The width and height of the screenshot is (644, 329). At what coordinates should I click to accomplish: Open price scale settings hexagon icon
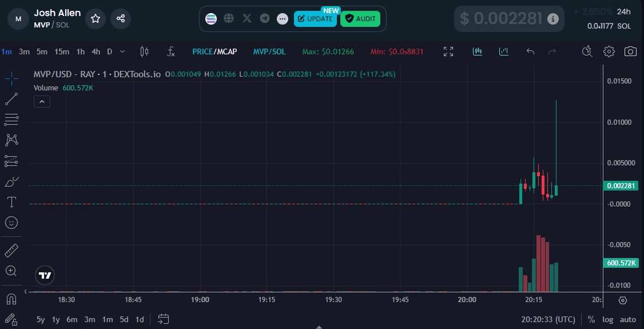point(623,300)
